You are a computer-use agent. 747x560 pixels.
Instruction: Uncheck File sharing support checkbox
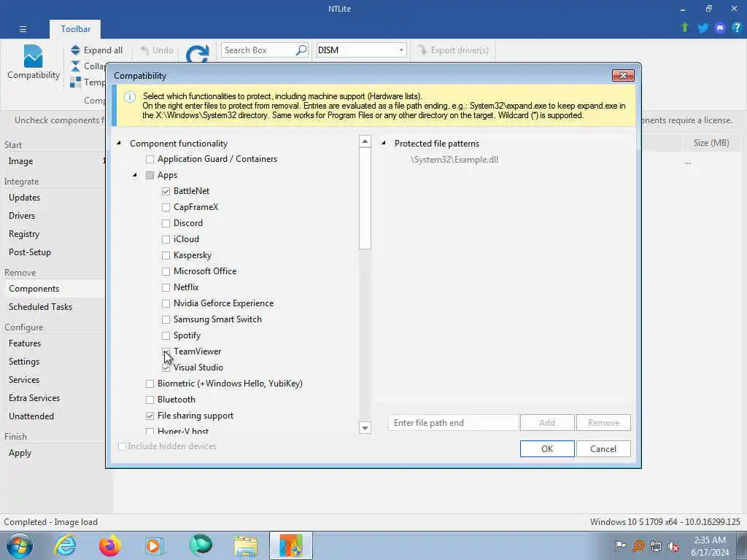pyautogui.click(x=150, y=416)
